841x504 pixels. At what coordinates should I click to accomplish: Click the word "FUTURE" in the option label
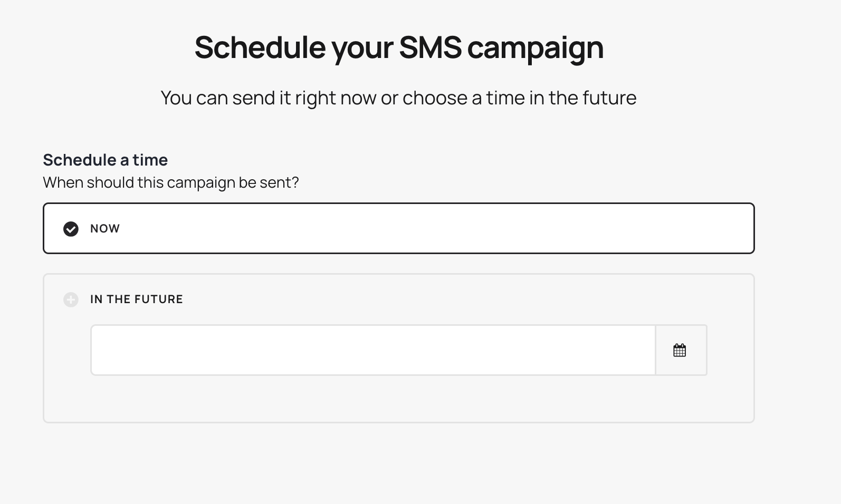[159, 299]
